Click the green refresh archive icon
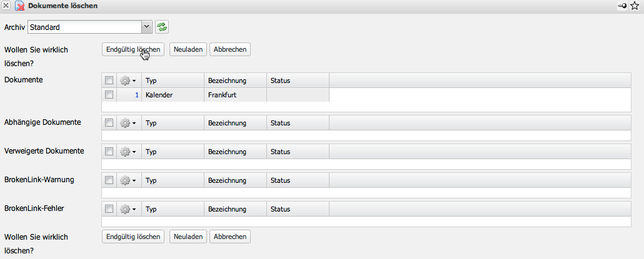The height and width of the screenshot is (259, 644). [x=163, y=27]
